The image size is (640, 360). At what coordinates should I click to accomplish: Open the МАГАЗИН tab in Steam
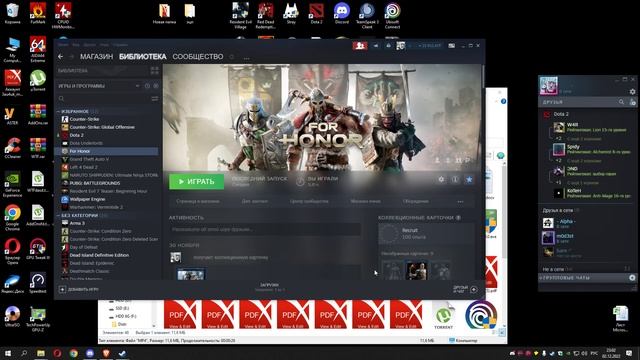point(96,57)
